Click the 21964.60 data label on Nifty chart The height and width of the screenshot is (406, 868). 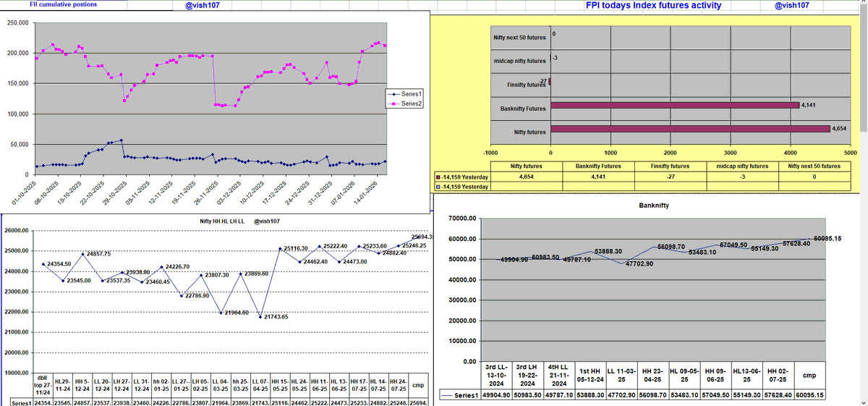237,313
